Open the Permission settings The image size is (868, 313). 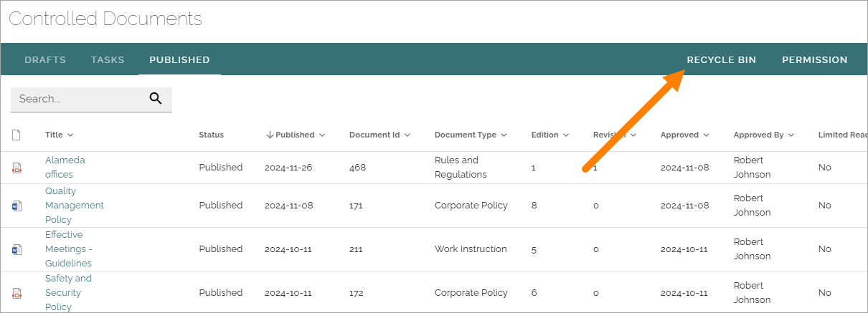coord(815,60)
